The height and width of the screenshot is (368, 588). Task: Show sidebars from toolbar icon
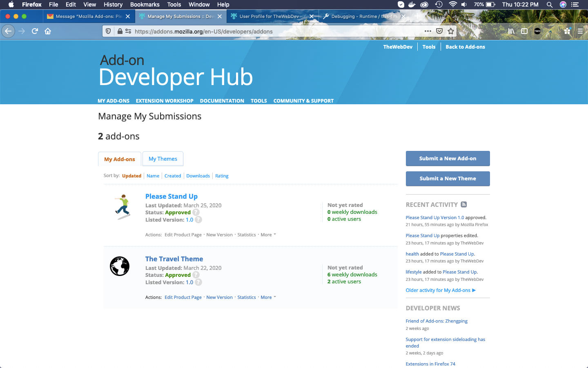pyautogui.click(x=524, y=31)
